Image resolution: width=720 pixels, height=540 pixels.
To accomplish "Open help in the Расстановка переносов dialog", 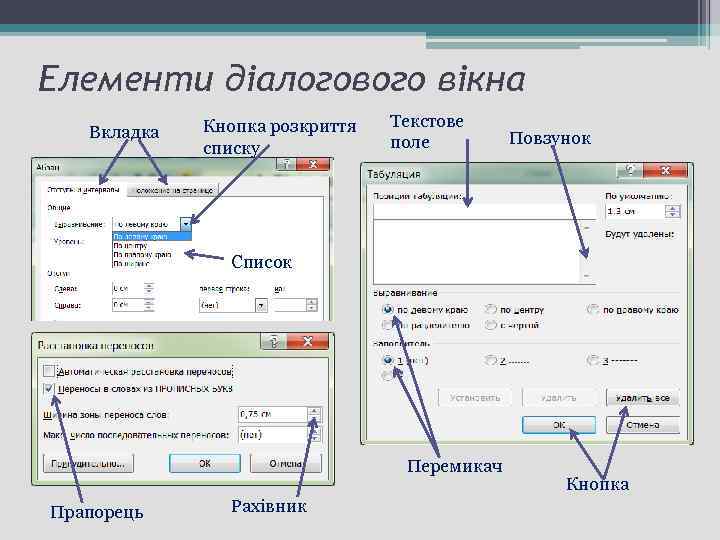I will [x=274, y=341].
